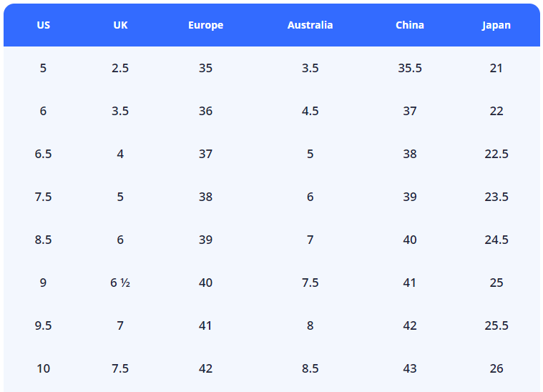Click the China size 43 cell

coord(409,368)
